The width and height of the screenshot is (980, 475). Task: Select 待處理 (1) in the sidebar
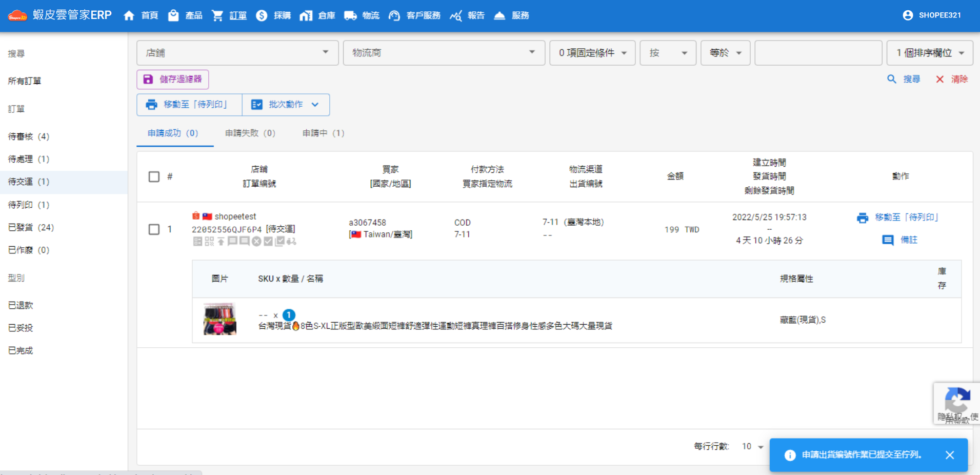64,159
